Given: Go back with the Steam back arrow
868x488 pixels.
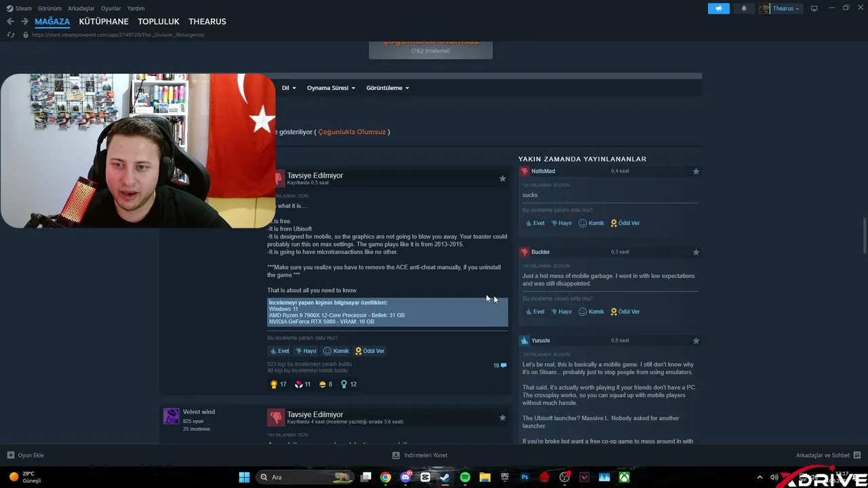Looking at the screenshot, I should click(x=10, y=22).
